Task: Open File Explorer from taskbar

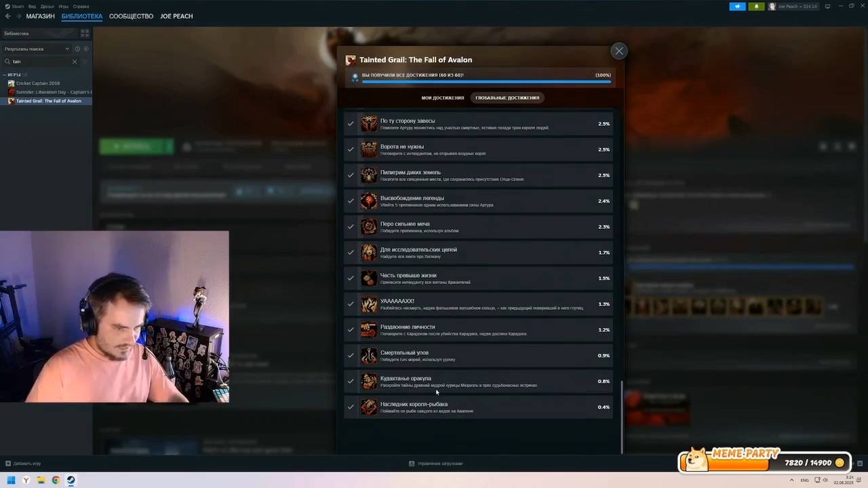Action: tap(41, 481)
